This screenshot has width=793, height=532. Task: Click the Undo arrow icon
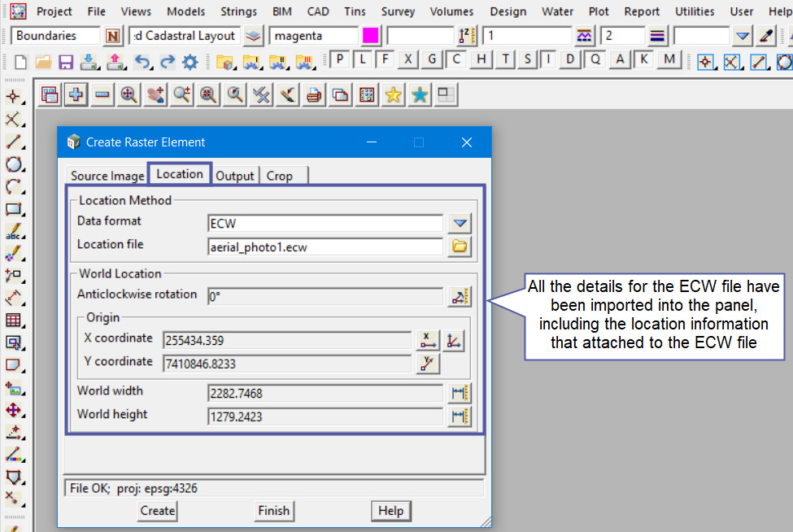pos(143,62)
